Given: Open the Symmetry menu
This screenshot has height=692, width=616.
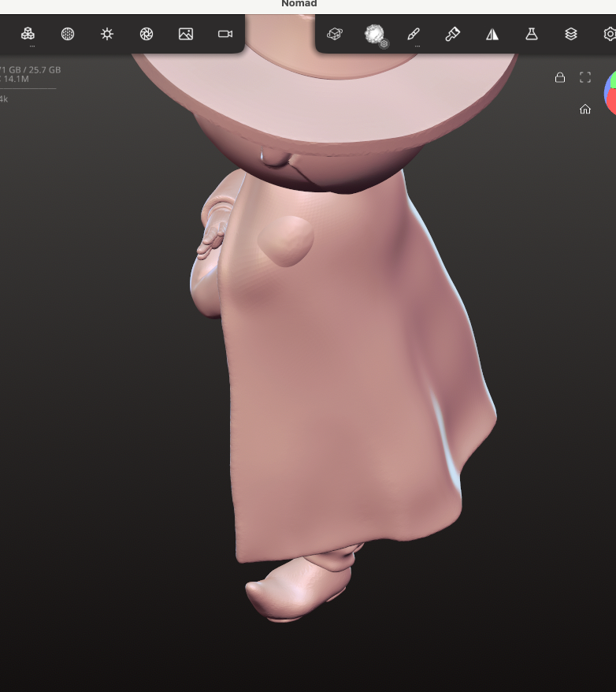Looking at the screenshot, I should 492,34.
